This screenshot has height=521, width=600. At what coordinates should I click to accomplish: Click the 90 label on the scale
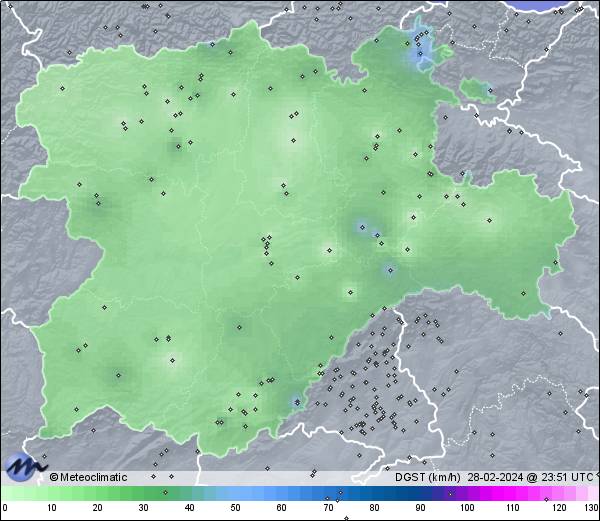click(x=420, y=508)
